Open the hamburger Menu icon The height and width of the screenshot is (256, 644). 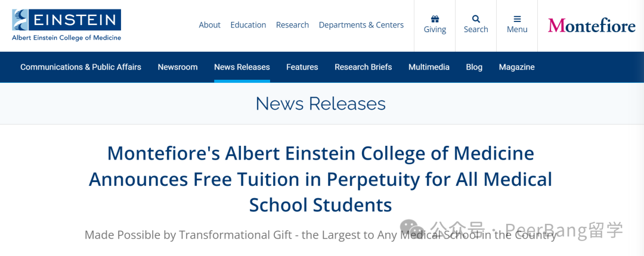pos(517,19)
